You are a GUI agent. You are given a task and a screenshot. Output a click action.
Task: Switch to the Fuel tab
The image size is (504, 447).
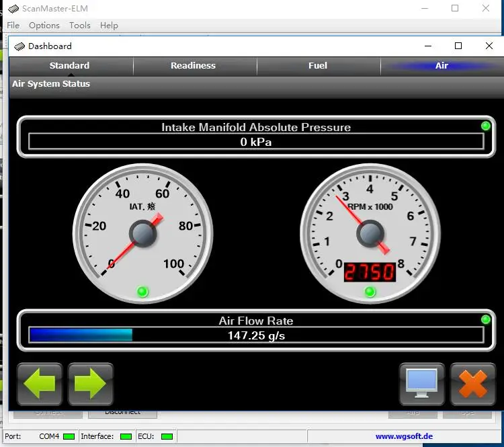pos(318,66)
